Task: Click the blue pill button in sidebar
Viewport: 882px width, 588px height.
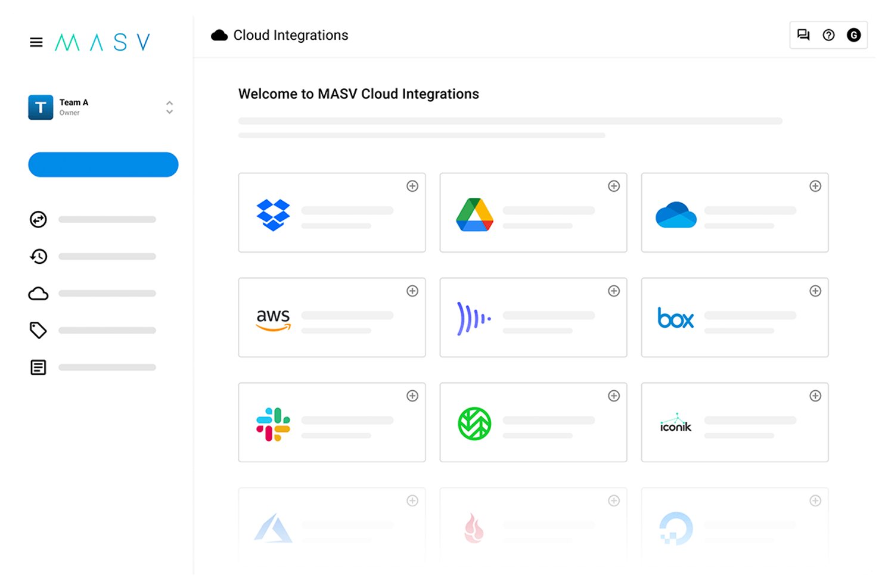Action: tap(103, 164)
